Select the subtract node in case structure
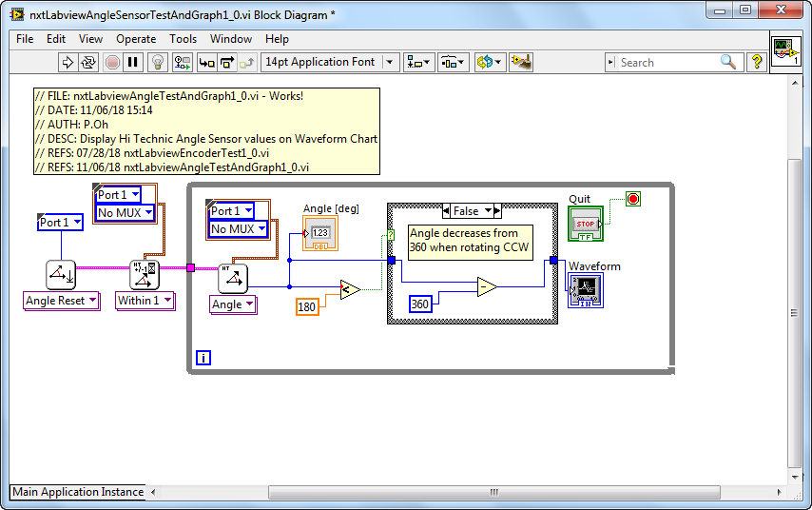The height and width of the screenshot is (510, 812). 487,286
